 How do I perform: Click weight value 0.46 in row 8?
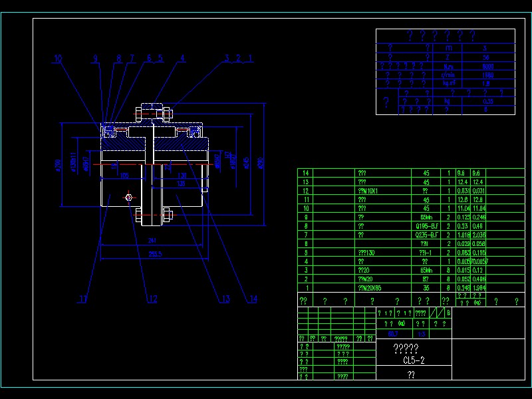click(x=477, y=226)
